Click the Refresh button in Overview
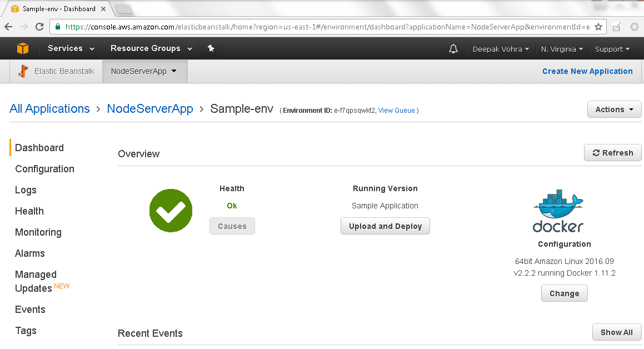644x349 pixels. click(612, 153)
